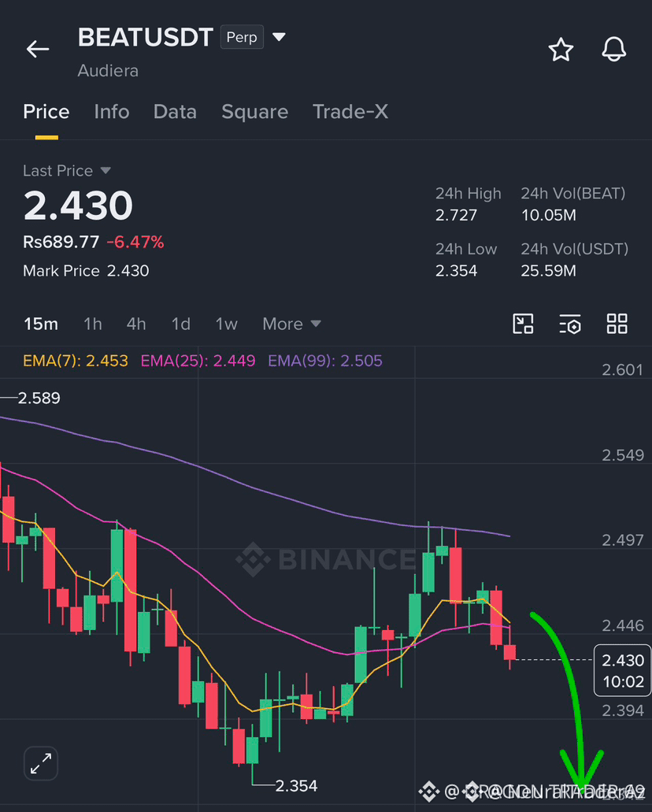652x812 pixels.
Task: Click the 2.394 price axis label
Action: click(623, 710)
